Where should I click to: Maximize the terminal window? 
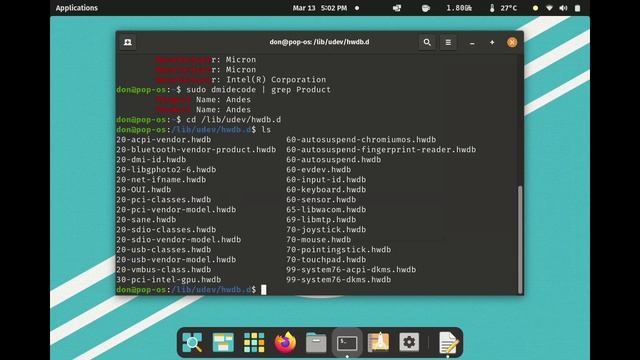[492, 42]
